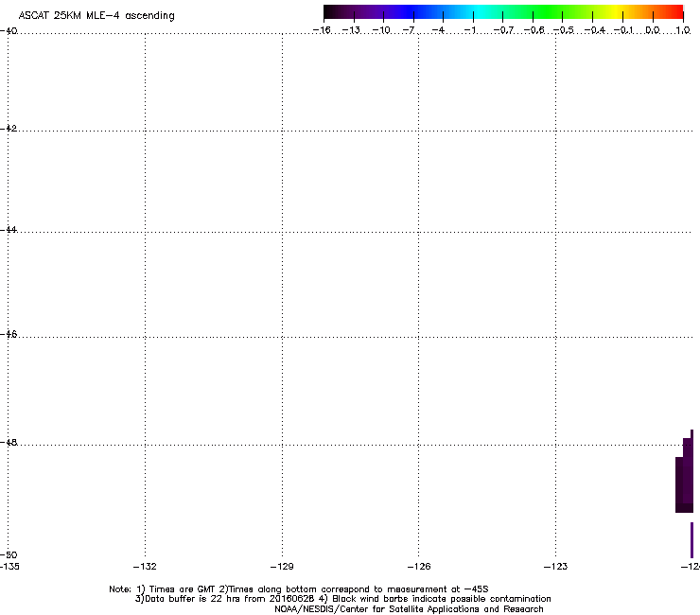Click the -132 longitude axis label
Image resolution: width=700 pixels, height=615 pixels.
click(145, 567)
